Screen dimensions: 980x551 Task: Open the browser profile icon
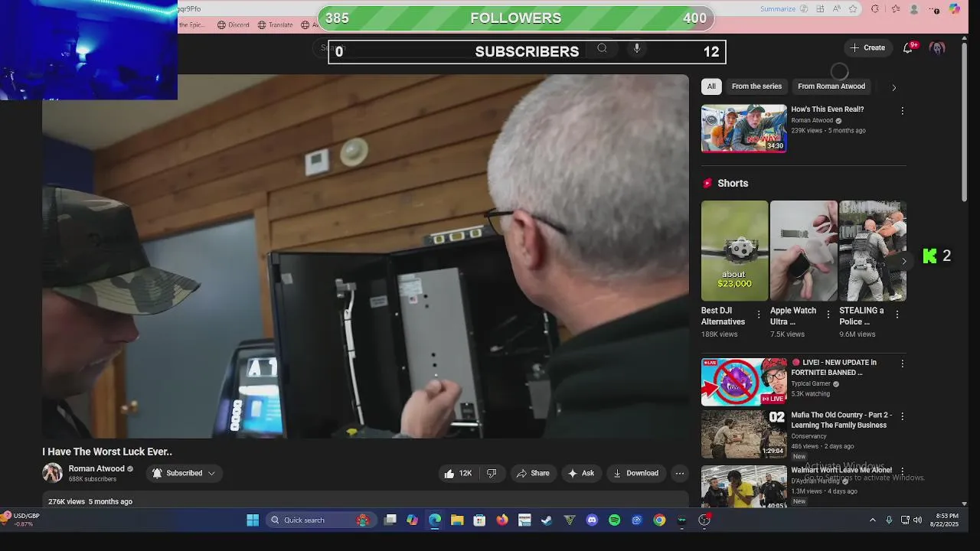coord(914,9)
